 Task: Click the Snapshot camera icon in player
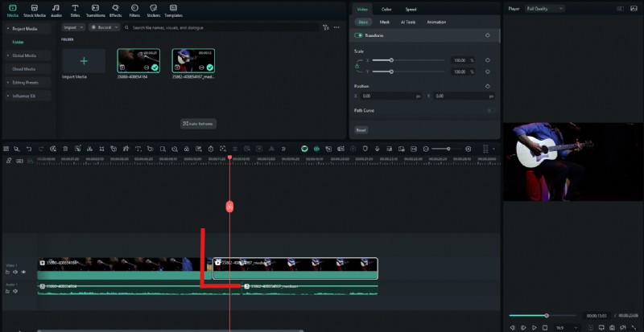612,328
